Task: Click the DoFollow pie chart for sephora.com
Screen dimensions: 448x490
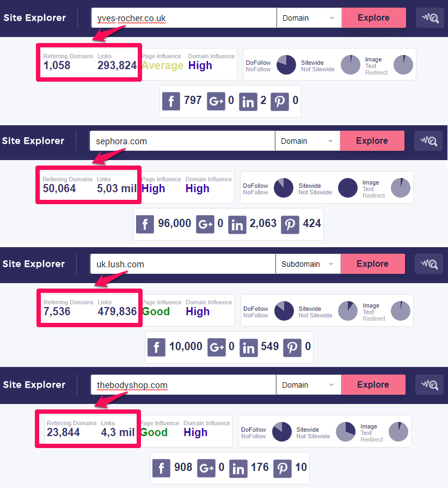Action: [x=284, y=188]
